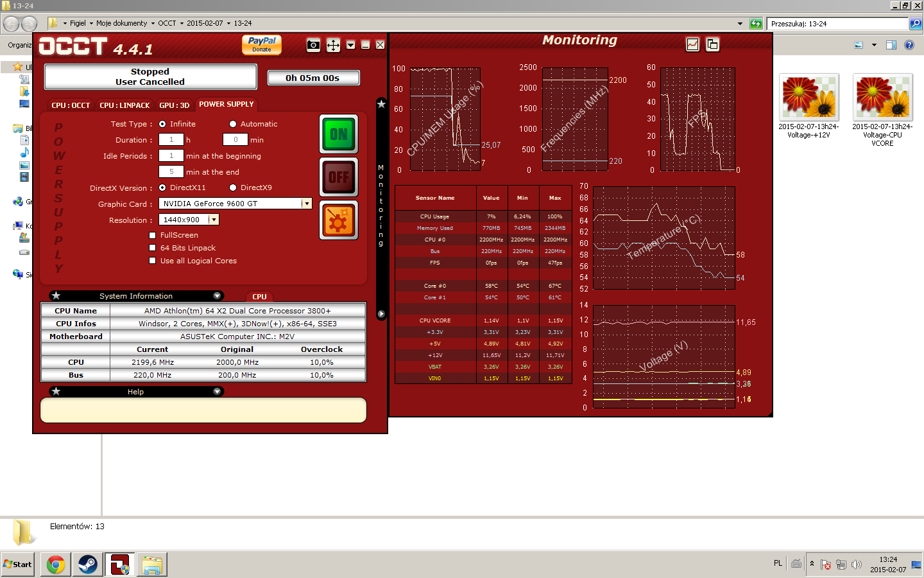Open Explorer help via the question mark icon
Screen dimensions: 924x578
[909, 45]
